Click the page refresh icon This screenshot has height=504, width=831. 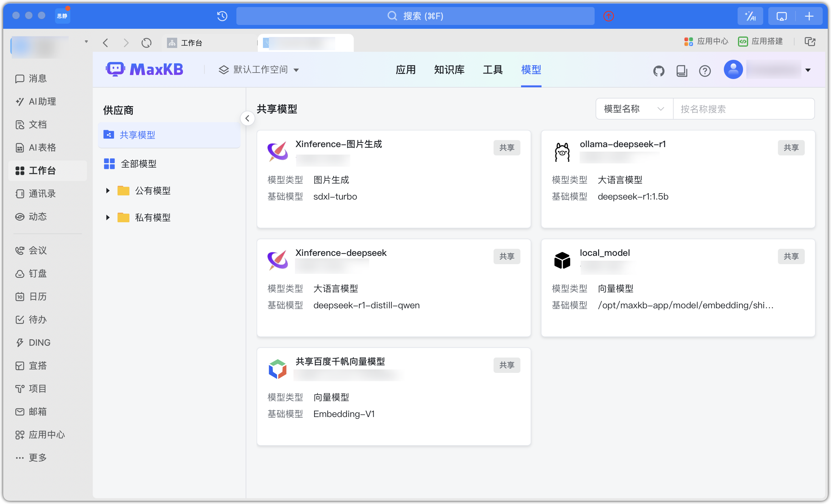146,43
